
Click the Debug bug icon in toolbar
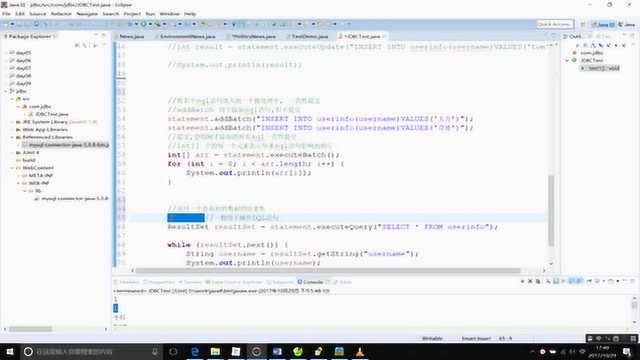(x=130, y=24)
